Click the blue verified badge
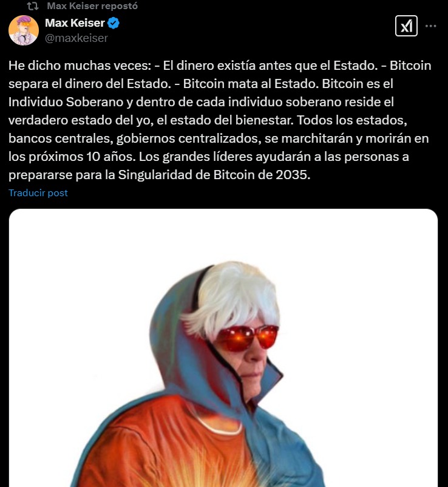Image resolution: width=448 pixels, height=487 pixels. coord(114,23)
